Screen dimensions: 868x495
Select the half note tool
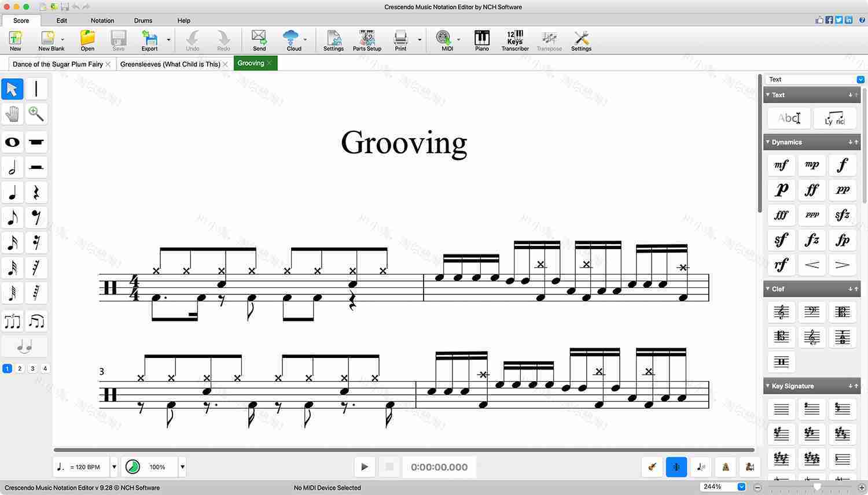click(12, 167)
